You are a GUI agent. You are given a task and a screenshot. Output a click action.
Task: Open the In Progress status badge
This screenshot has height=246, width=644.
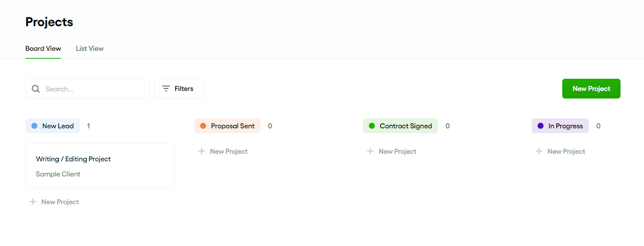[x=560, y=126]
